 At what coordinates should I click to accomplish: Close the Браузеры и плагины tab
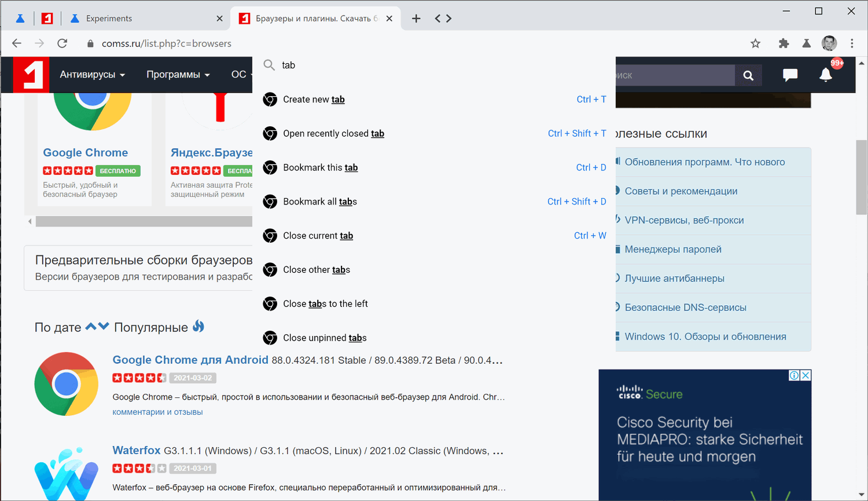(389, 19)
